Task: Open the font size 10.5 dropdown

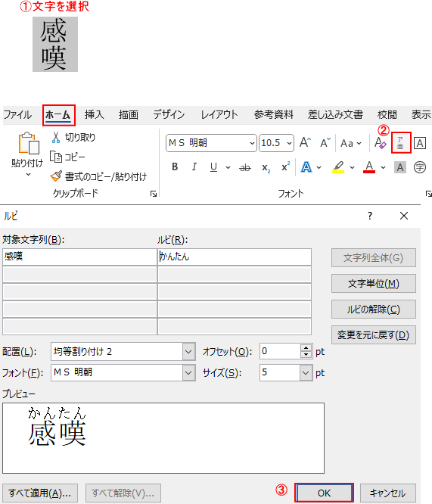Action: (289, 143)
